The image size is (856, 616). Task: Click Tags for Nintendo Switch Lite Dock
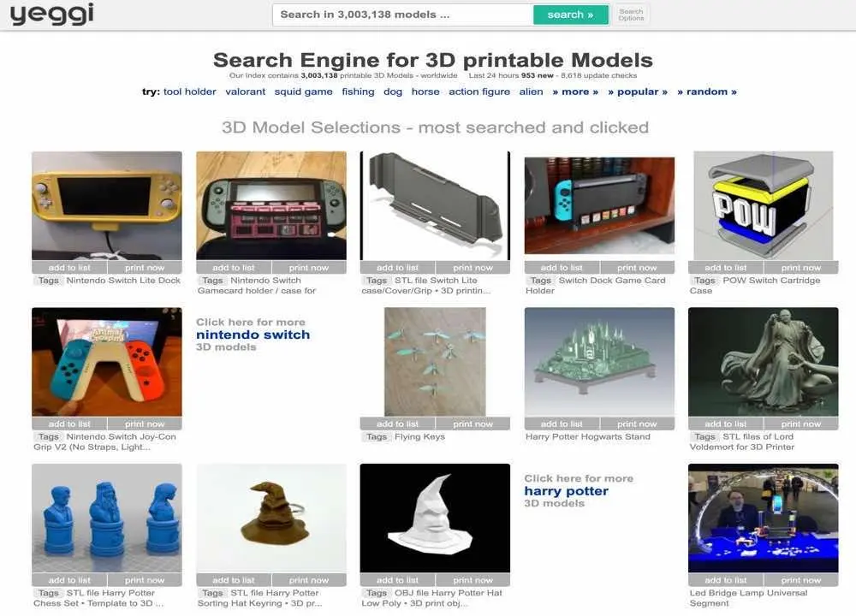(48, 281)
